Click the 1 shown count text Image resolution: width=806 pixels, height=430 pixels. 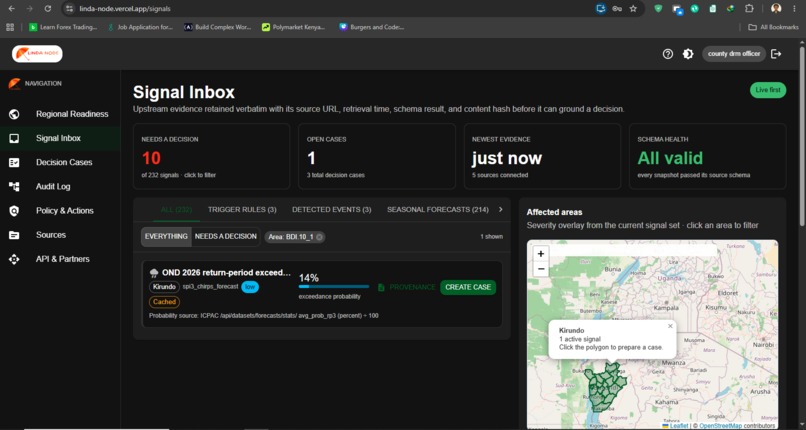pyautogui.click(x=491, y=237)
